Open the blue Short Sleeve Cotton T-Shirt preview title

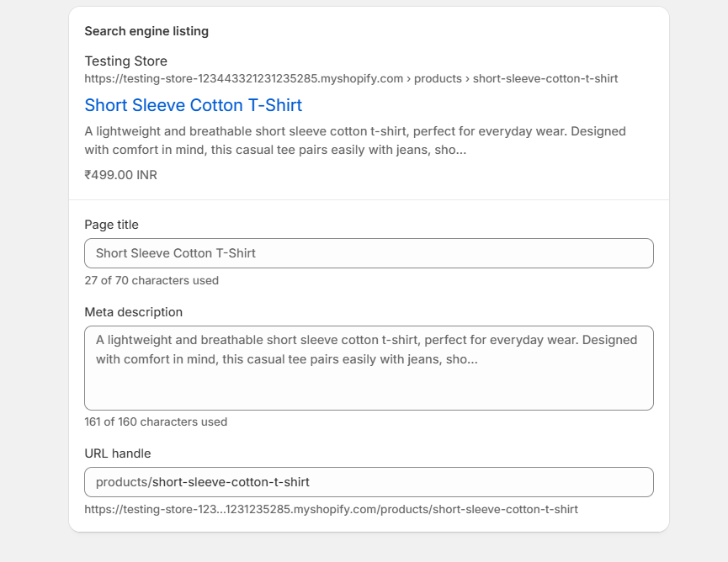(x=193, y=105)
